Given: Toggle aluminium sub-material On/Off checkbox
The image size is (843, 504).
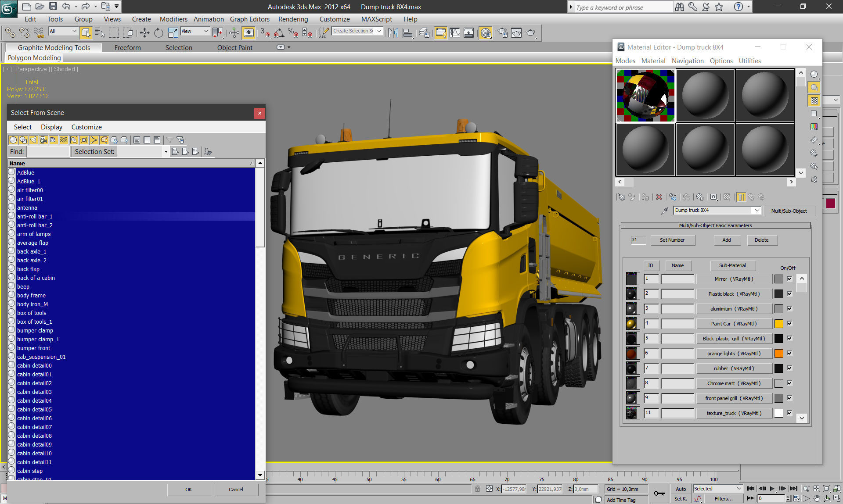Looking at the screenshot, I should pyautogui.click(x=789, y=308).
